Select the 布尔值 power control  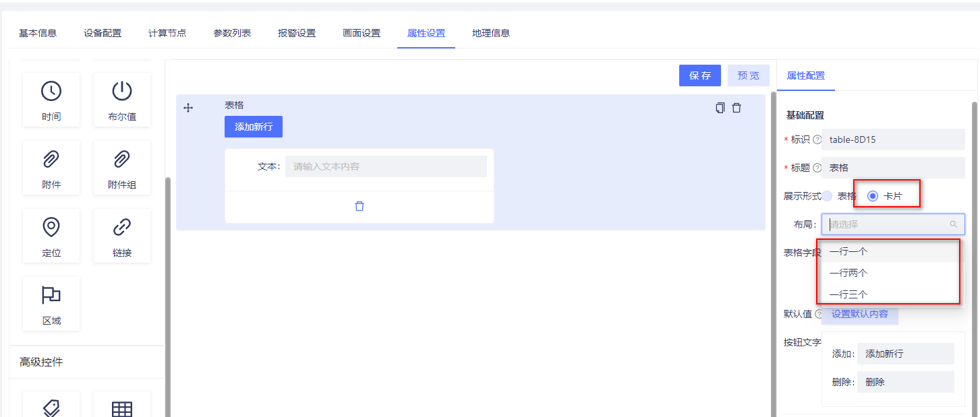(x=121, y=100)
